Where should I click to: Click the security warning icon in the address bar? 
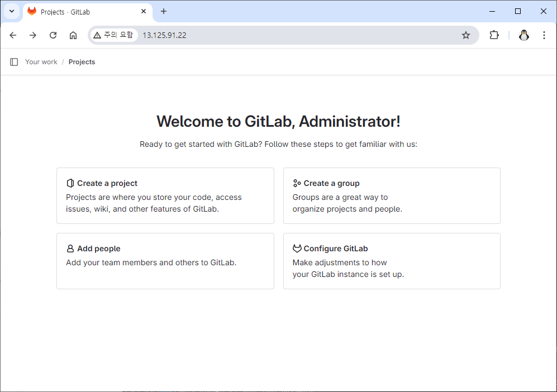click(x=97, y=35)
